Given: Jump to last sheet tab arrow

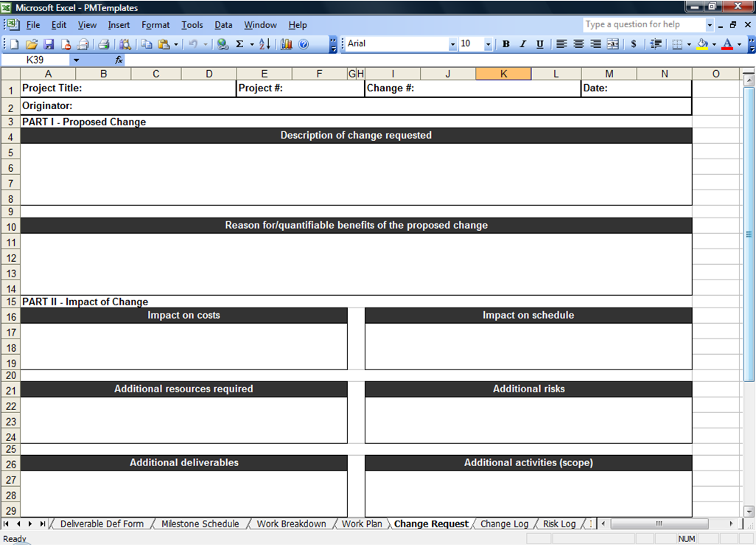Looking at the screenshot, I should click(x=43, y=524).
